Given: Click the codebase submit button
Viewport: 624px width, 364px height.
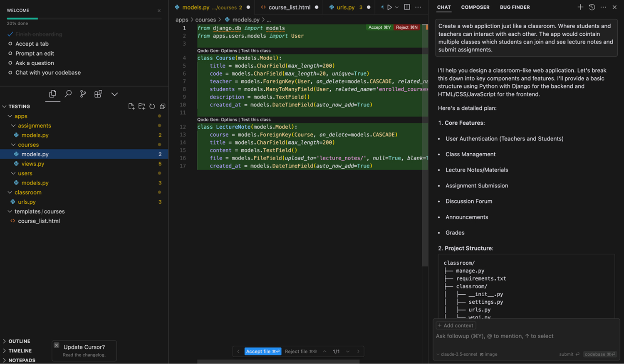Looking at the screenshot, I should 600,354.
